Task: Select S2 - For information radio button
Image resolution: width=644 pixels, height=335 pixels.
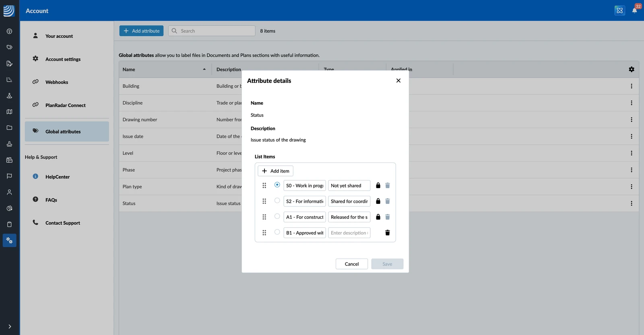Action: pos(277,200)
